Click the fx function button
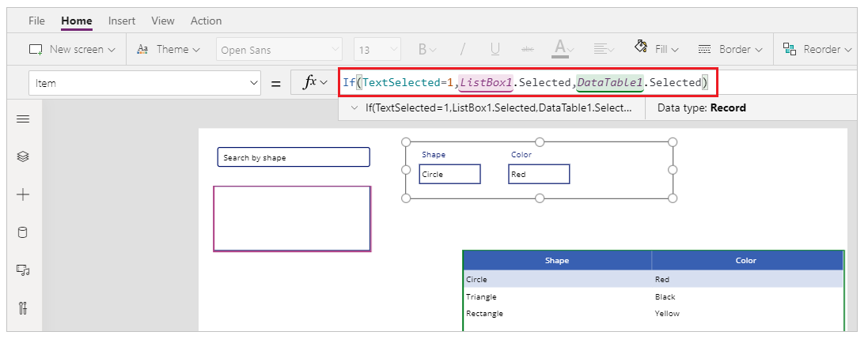 click(314, 82)
